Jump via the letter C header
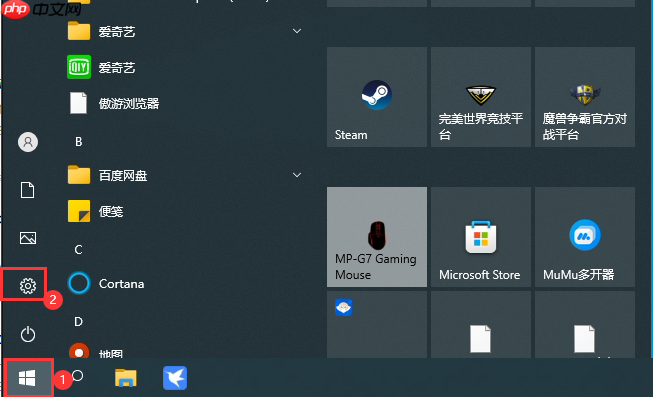653x397 pixels. [78, 250]
